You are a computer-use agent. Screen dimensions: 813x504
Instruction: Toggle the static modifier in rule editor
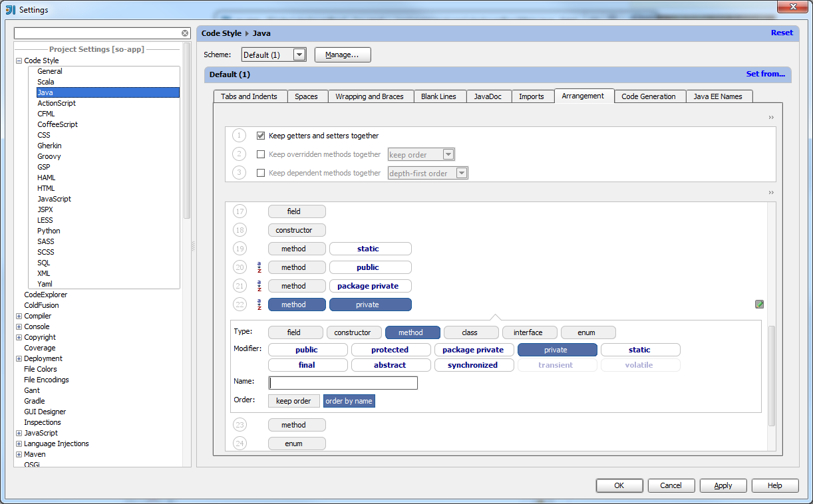click(x=639, y=350)
